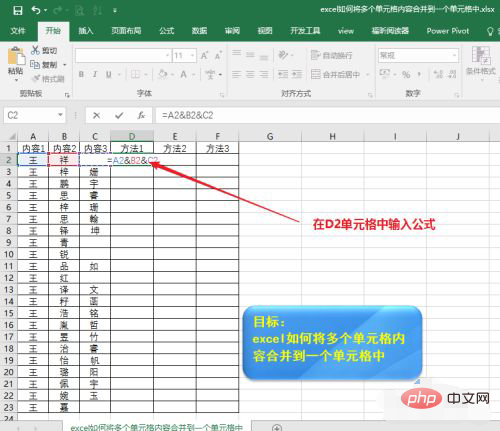Image resolution: width=500 pixels, height=431 pixels.
Task: Click the 自动换行 wrap text button
Action: (x=331, y=55)
